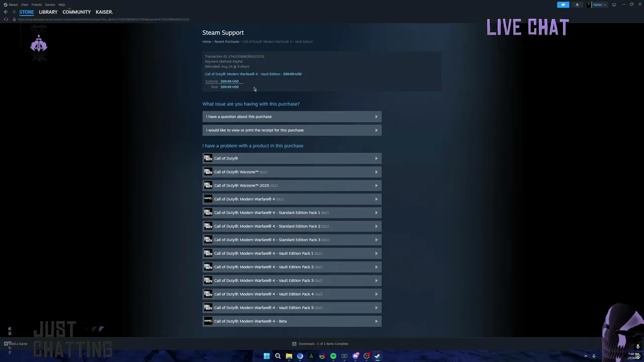Open Discord from the taskbar
Image resolution: width=644 pixels, height=362 pixels.
355,356
